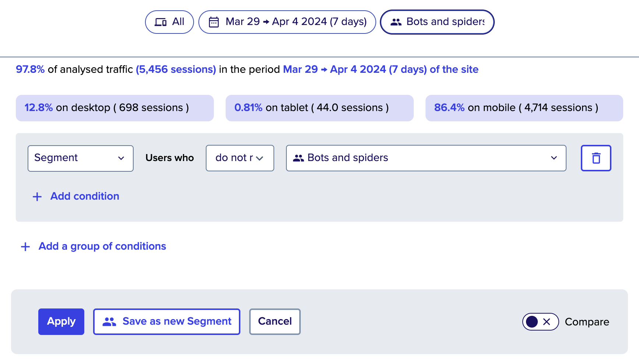Click the Apply button
Viewport: 639px width, 364px height.
(61, 321)
